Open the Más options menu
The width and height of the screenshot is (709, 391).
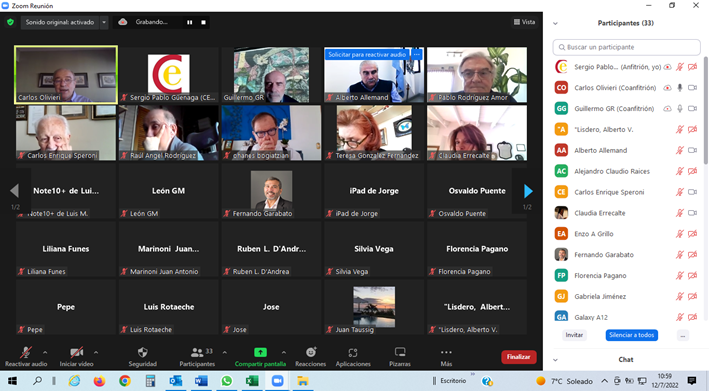tap(446, 356)
